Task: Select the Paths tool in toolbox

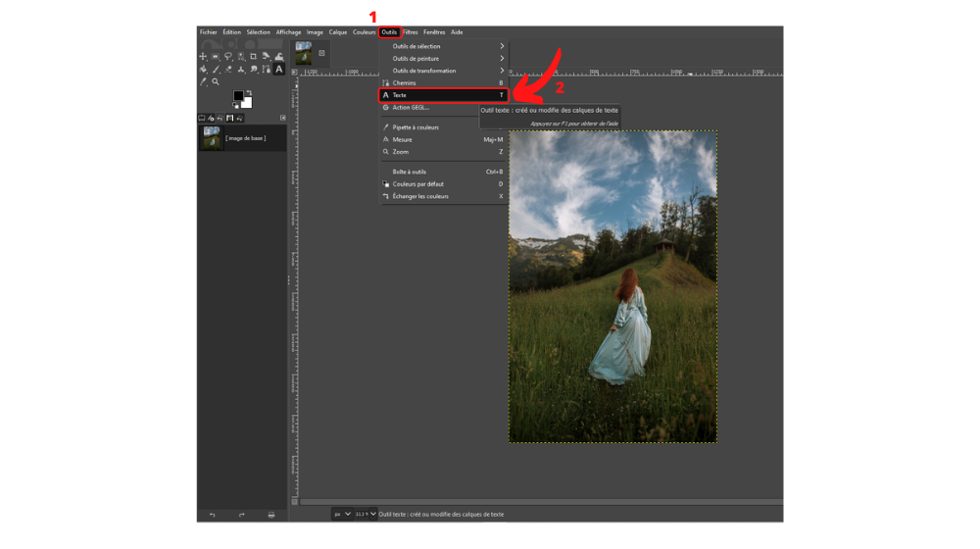Action: tap(267, 70)
